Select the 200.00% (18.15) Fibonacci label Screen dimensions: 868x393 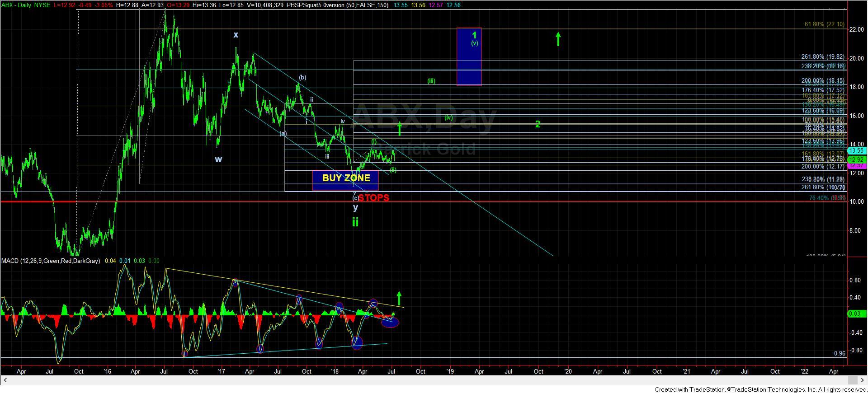[822, 81]
